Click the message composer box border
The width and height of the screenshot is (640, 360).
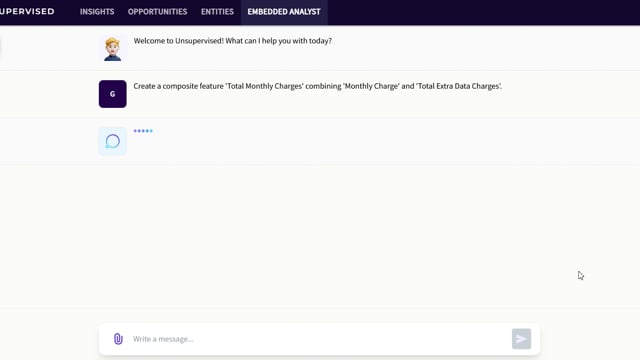[320, 324]
